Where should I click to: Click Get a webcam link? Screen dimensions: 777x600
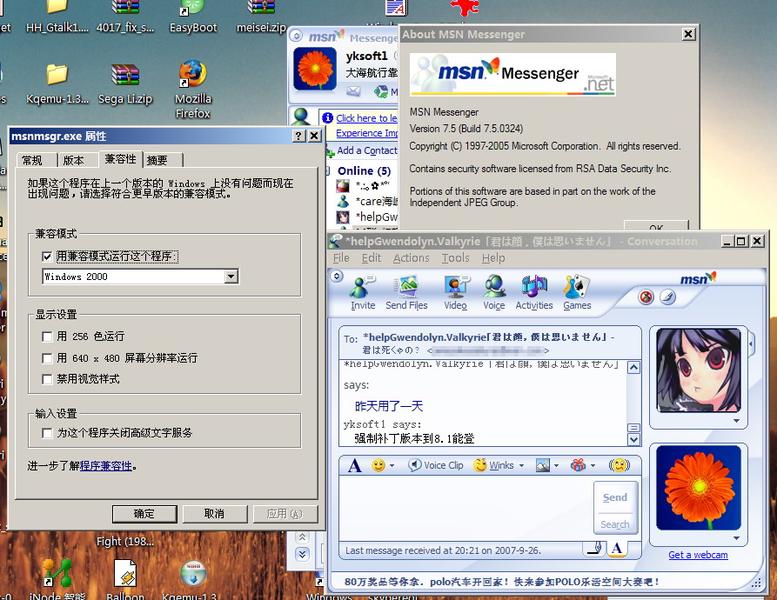[698, 555]
